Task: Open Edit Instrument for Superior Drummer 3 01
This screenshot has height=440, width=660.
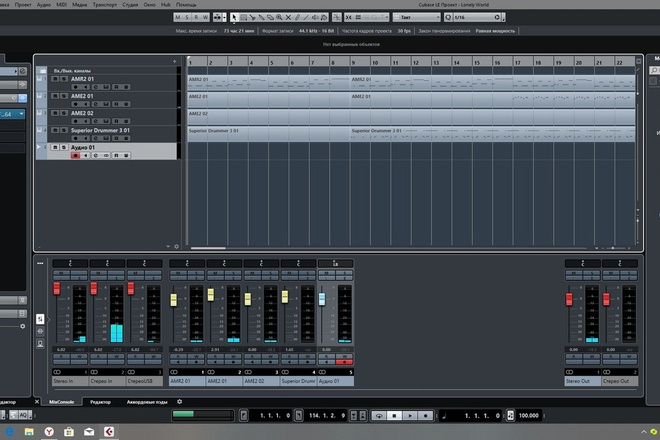Action: tap(106, 139)
